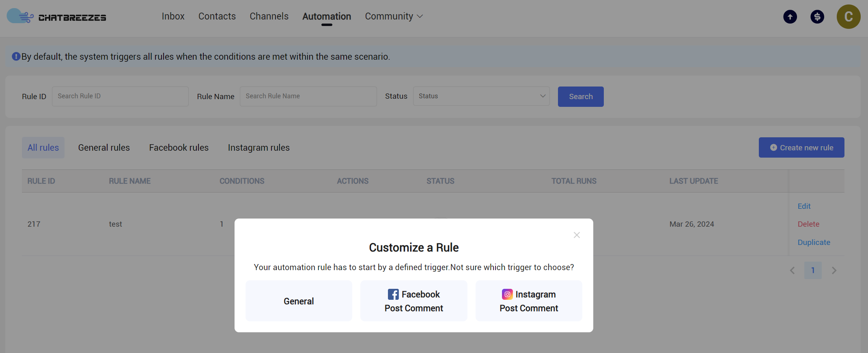Open the user avatar C menu
Image resolution: width=868 pixels, height=353 pixels.
[849, 17]
